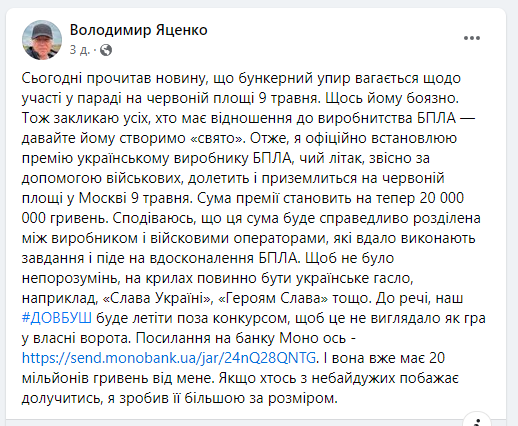Click the phrase «Слава Україні» in the text
The width and height of the screenshot is (518, 426).
pyautogui.click(x=157, y=298)
